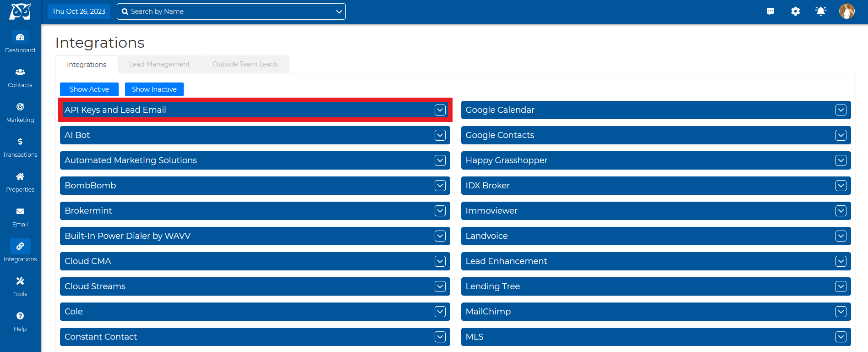Click the BombBomb label

pyautogui.click(x=90, y=186)
